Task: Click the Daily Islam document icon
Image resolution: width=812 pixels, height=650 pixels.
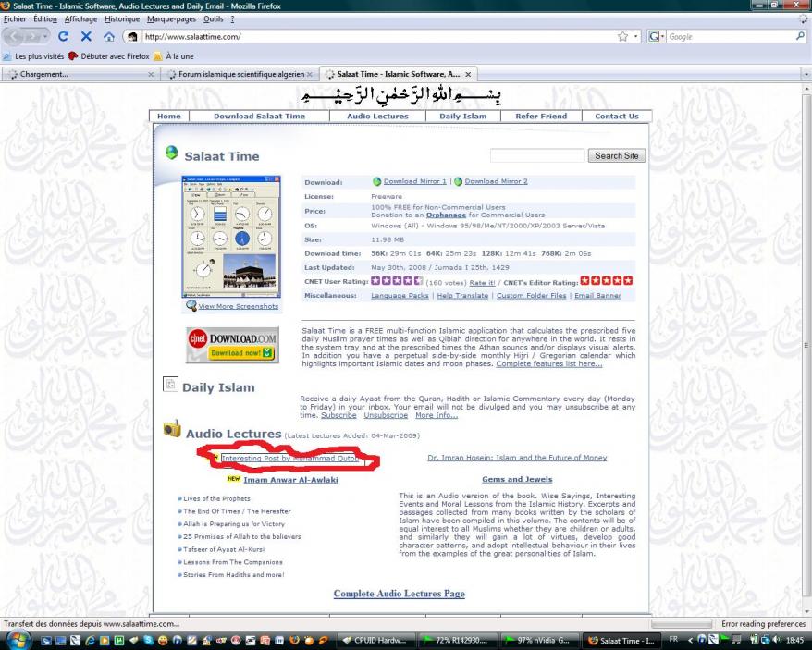Action: coord(170,384)
